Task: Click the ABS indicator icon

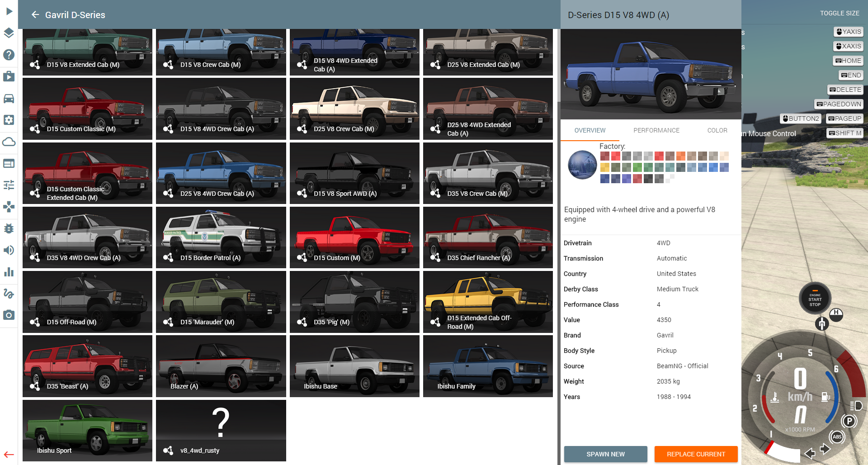Action: point(837,437)
